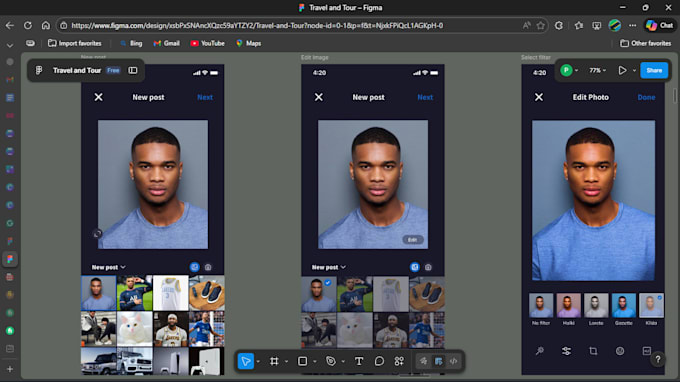680x382 pixels.
Task: Click X in Edit Photo frame
Action: [539, 97]
